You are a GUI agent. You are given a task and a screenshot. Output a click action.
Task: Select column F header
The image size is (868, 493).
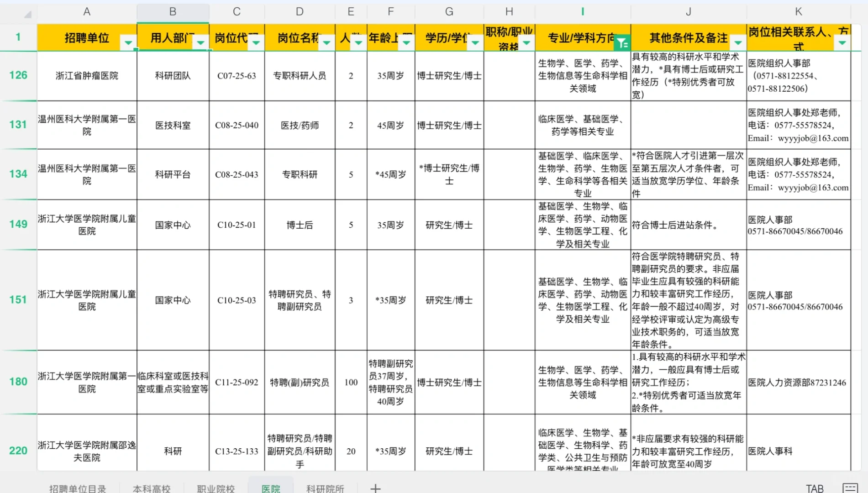pyautogui.click(x=391, y=12)
